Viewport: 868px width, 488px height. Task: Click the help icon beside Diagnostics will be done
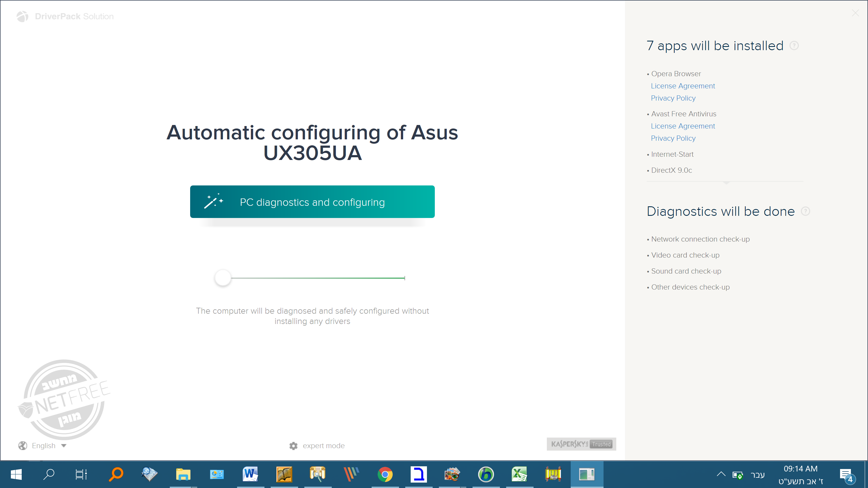805,211
